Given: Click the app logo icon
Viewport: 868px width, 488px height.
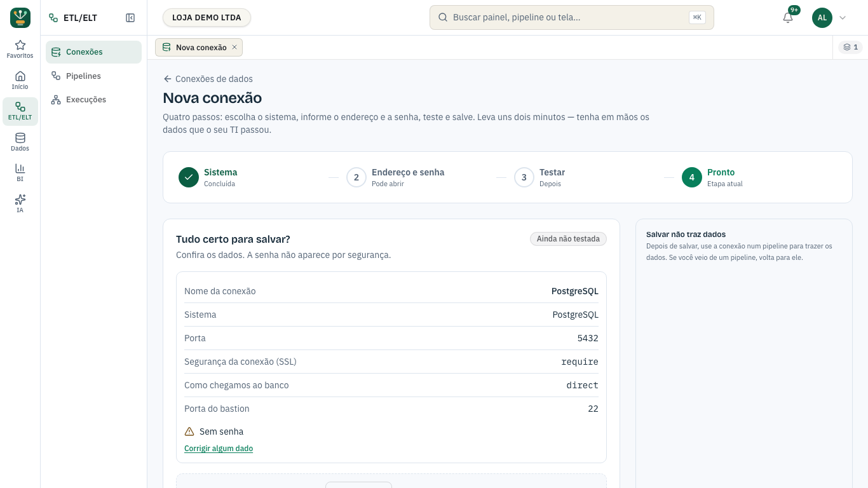Looking at the screenshot, I should tap(20, 18).
